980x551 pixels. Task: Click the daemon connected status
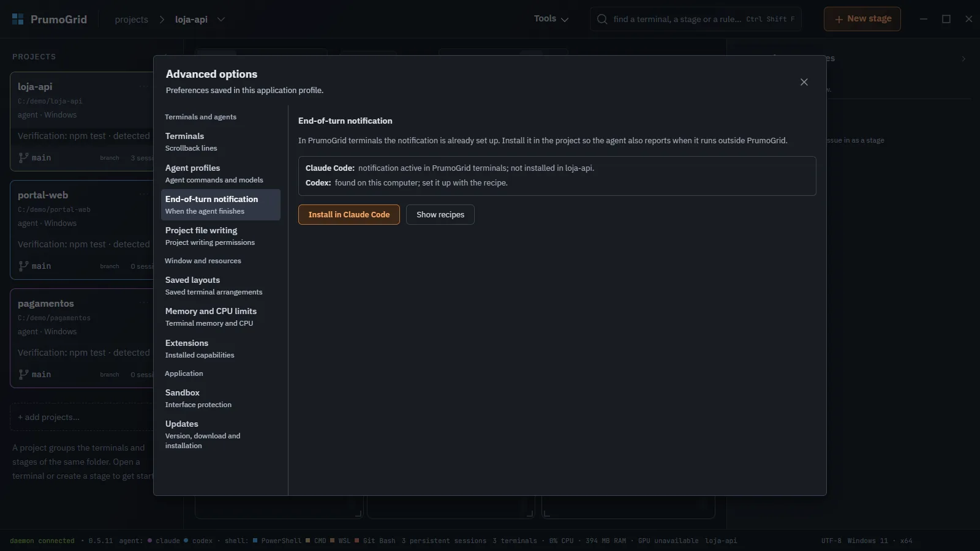[x=42, y=541]
